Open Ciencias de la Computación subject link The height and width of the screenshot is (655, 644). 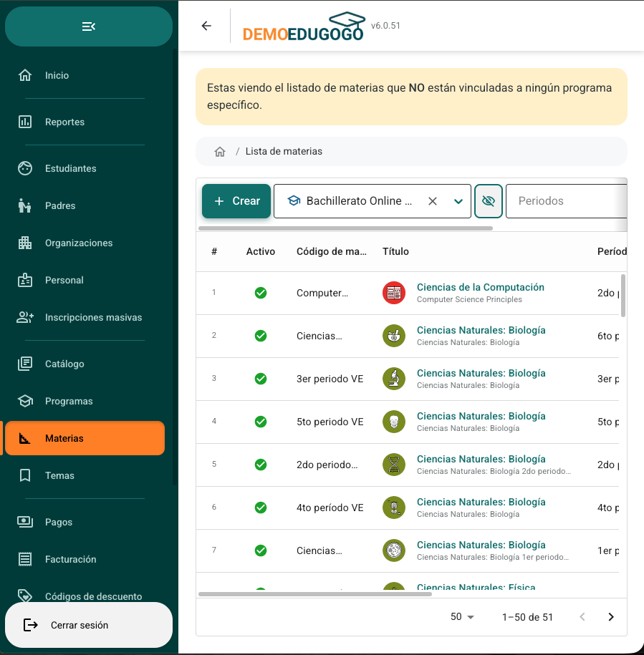(x=480, y=287)
